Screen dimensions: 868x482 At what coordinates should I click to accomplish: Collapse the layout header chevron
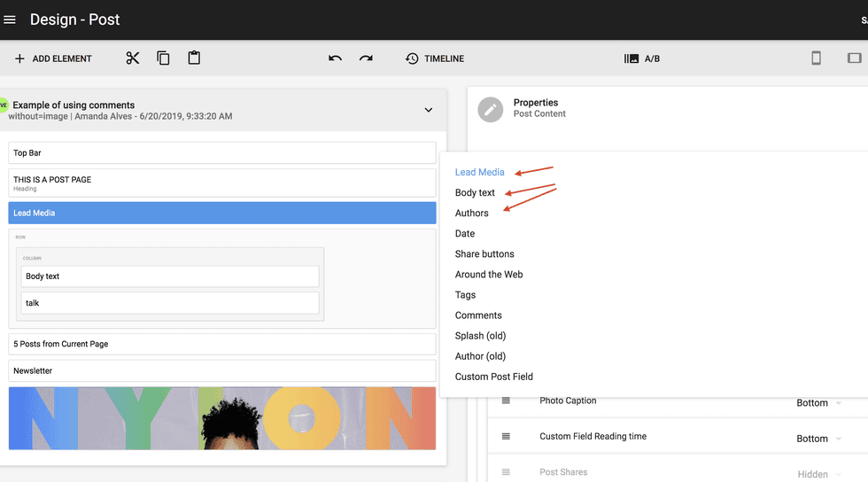[429, 110]
